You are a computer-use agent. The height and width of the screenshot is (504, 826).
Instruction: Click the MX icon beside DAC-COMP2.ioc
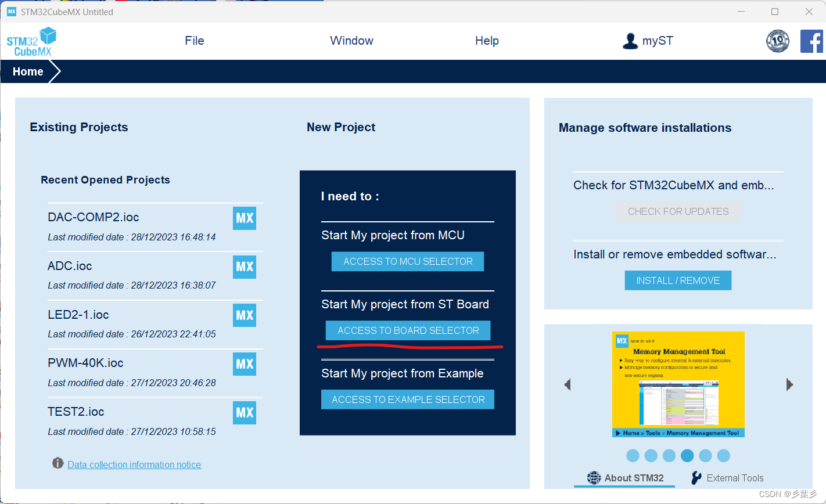[x=245, y=218]
